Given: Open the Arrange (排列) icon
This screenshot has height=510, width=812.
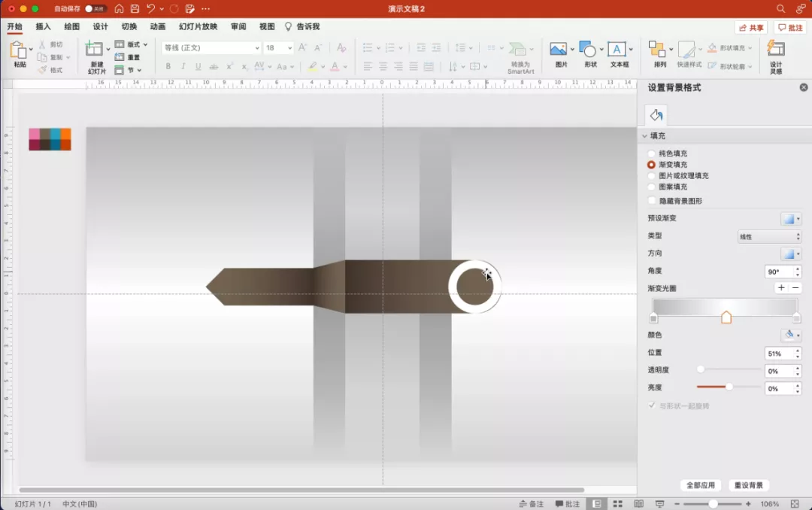Looking at the screenshot, I should click(658, 50).
